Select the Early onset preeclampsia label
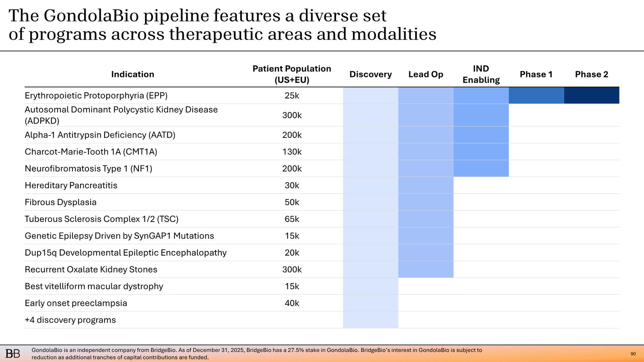This screenshot has width=644, height=362. tap(76, 303)
